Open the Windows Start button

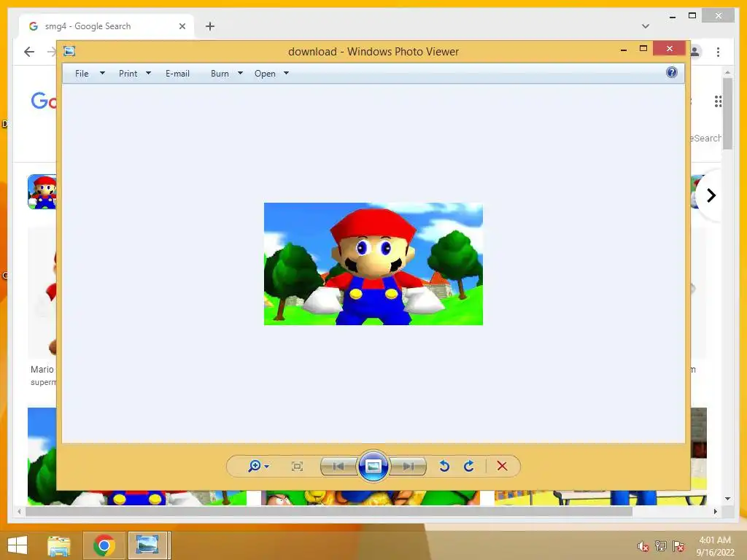pyautogui.click(x=18, y=545)
